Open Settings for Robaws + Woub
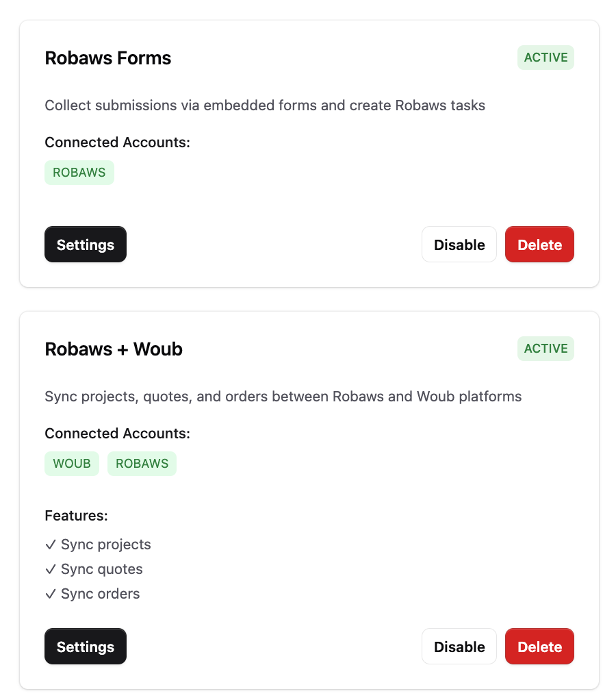This screenshot has width=616, height=700. pyautogui.click(x=86, y=647)
